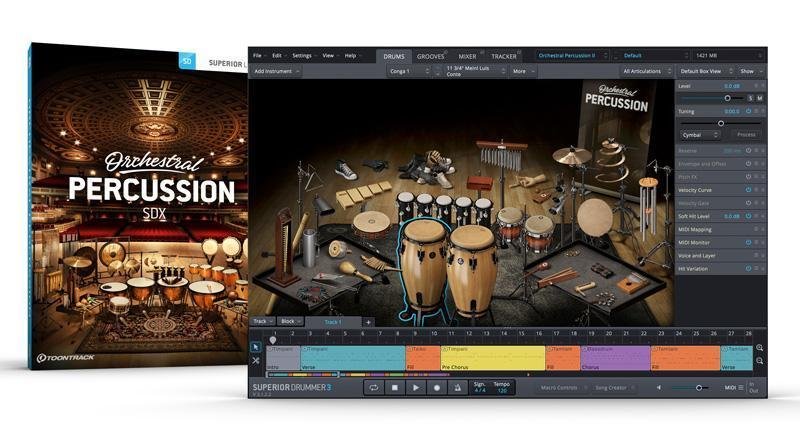Mute the instrument with M button
This screenshot has height=437, width=800.
pos(760,98)
